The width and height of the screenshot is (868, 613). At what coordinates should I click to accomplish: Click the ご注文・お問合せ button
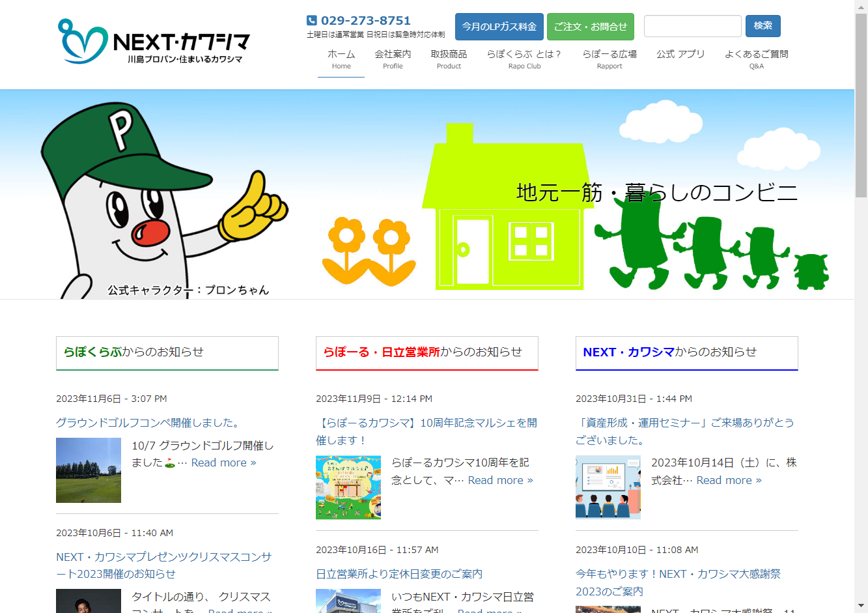tap(591, 27)
